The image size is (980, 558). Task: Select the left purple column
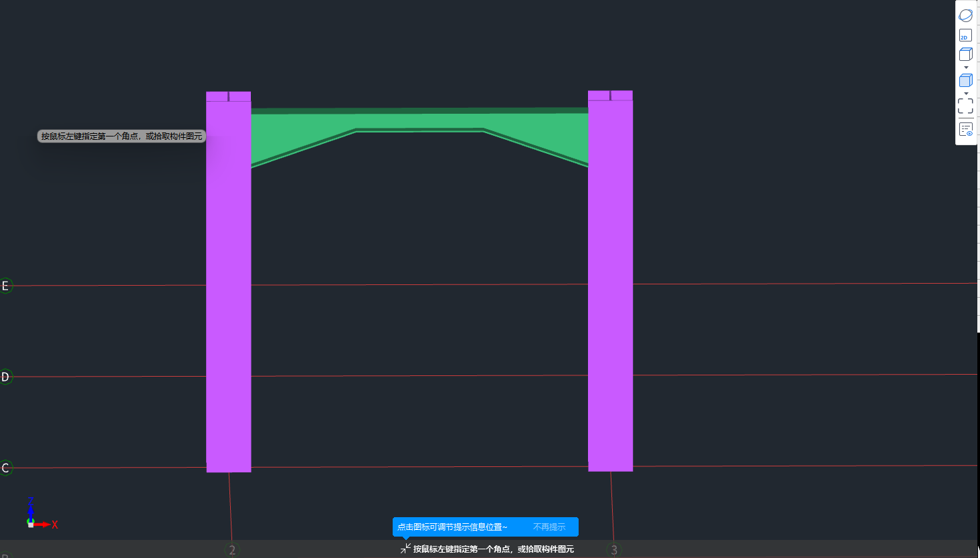pos(229,282)
